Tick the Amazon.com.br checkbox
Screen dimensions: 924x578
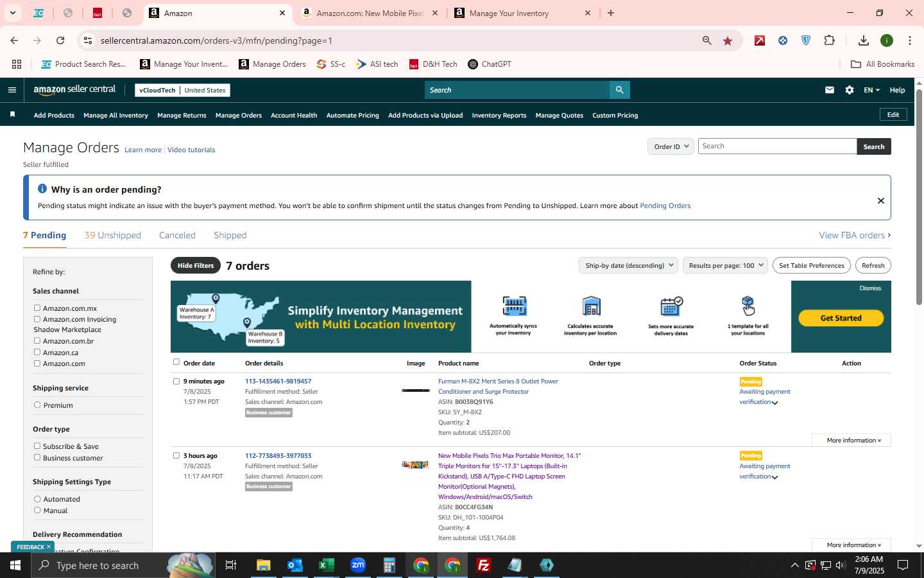pos(37,341)
